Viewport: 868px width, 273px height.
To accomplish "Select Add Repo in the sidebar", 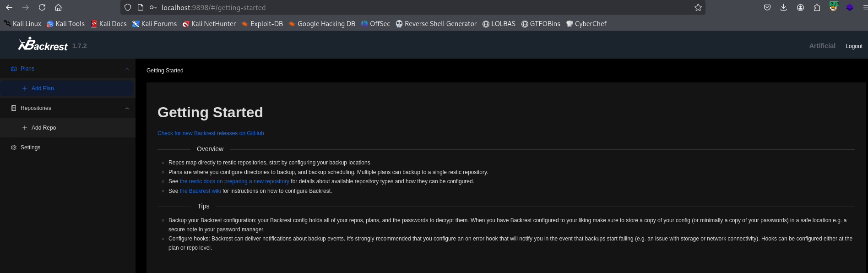I will coord(43,128).
